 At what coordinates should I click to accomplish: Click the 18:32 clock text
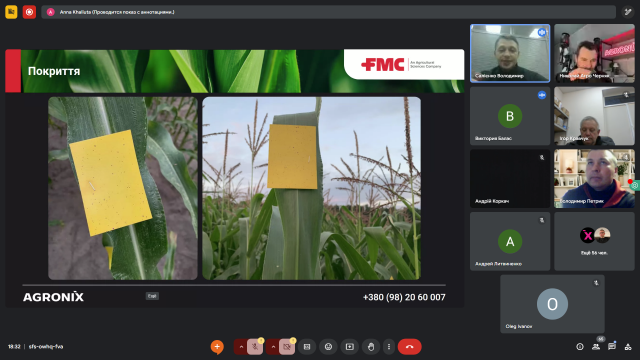pos(14,347)
